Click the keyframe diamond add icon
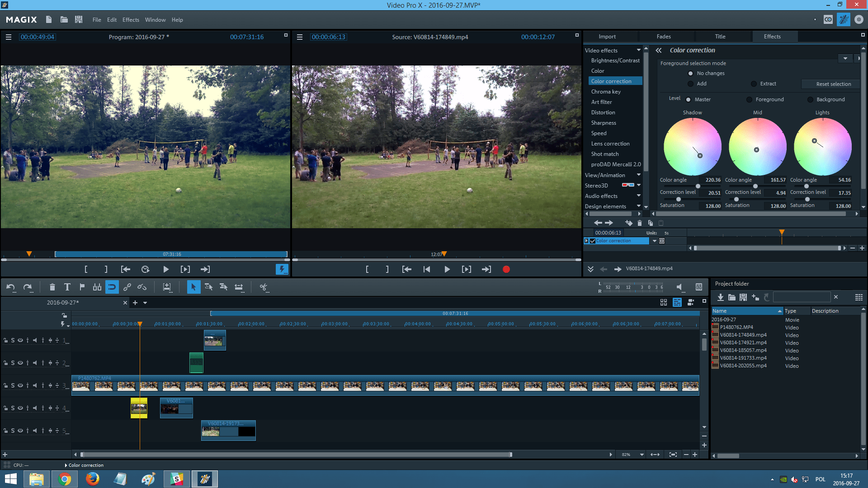 (x=628, y=222)
